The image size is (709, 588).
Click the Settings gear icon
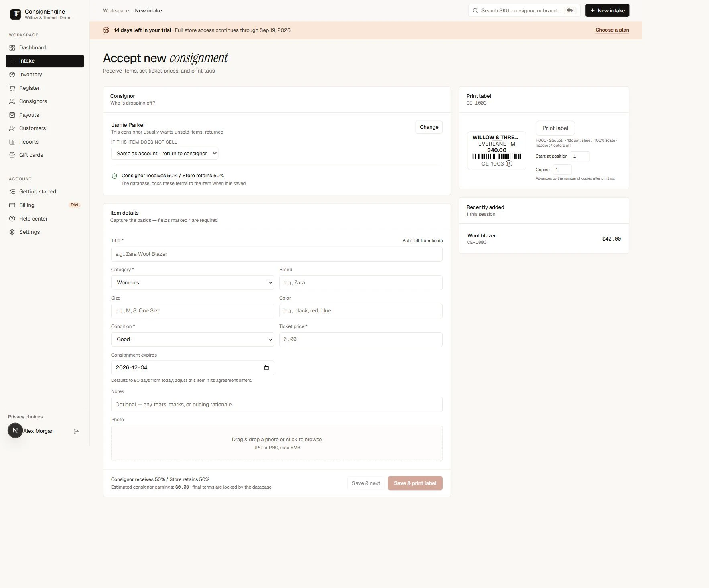pos(12,232)
